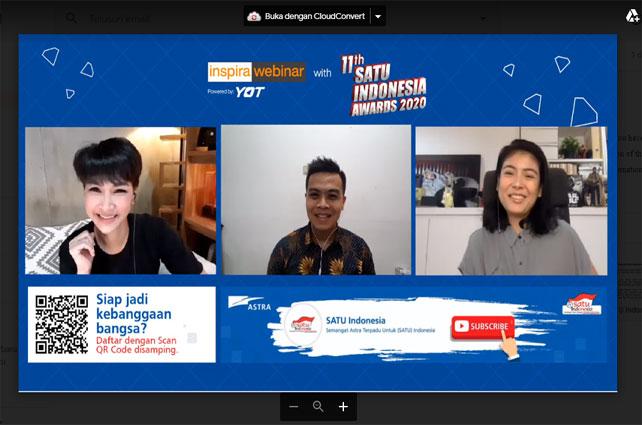This screenshot has width=642, height=425.
Task: Click the 'inspira webinar' logo
Action: pyautogui.click(x=257, y=72)
